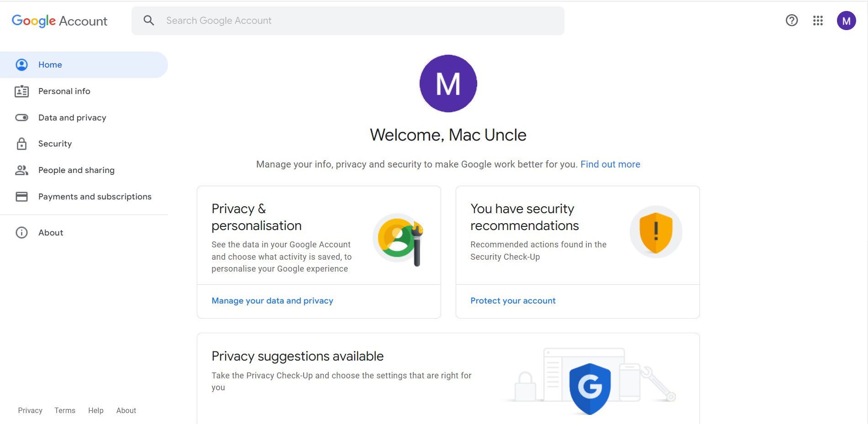
Task: Open Payments and subscriptions
Action: 95,197
